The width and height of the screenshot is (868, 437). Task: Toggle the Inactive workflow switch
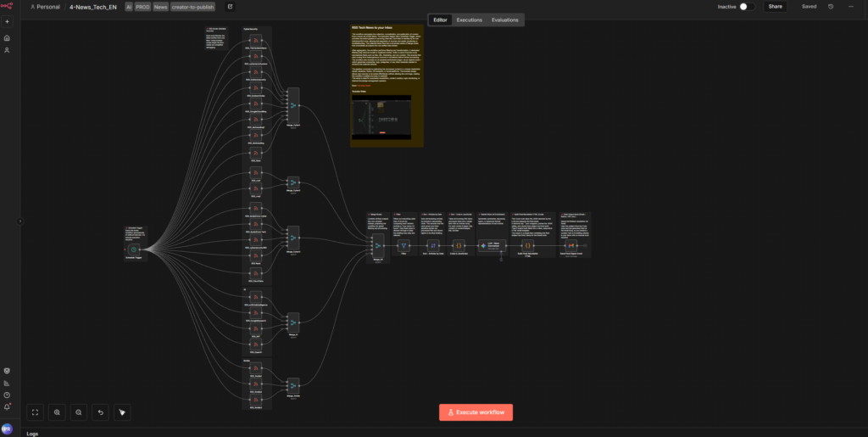coord(747,7)
